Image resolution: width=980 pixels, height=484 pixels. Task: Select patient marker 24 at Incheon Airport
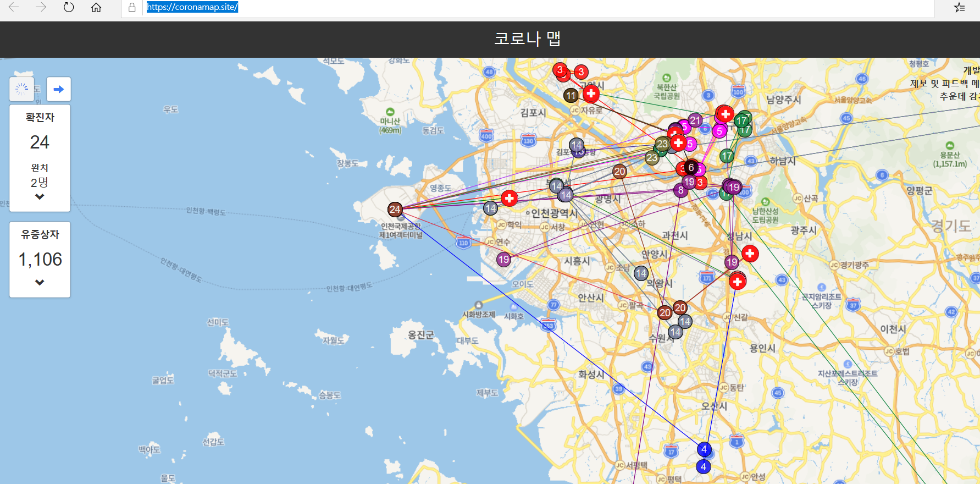[395, 209]
